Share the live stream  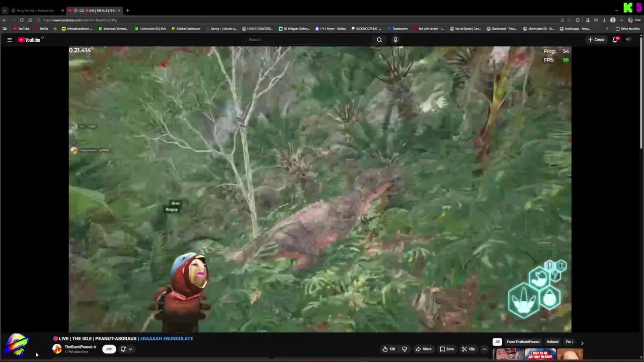pos(423,349)
